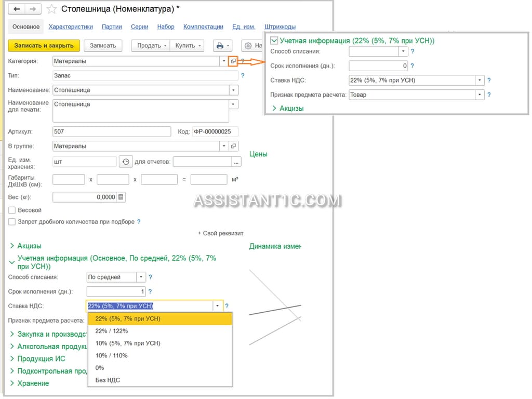Expand the Хранение section
532x399 pixels.
click(x=30, y=383)
